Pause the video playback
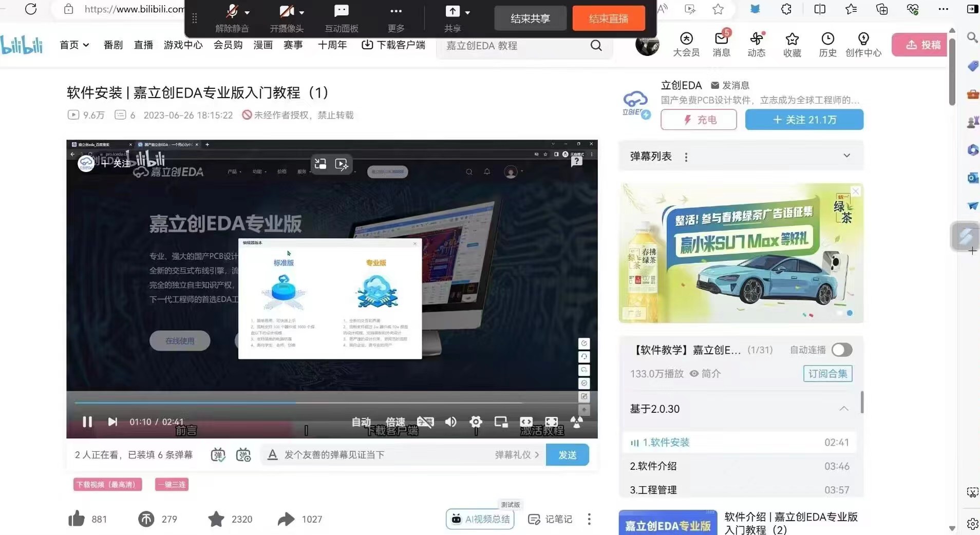The height and width of the screenshot is (535, 980). (87, 422)
